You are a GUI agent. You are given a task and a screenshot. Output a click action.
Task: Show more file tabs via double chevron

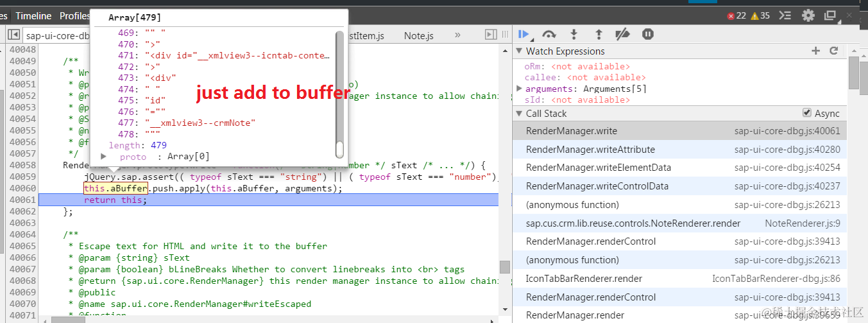457,35
